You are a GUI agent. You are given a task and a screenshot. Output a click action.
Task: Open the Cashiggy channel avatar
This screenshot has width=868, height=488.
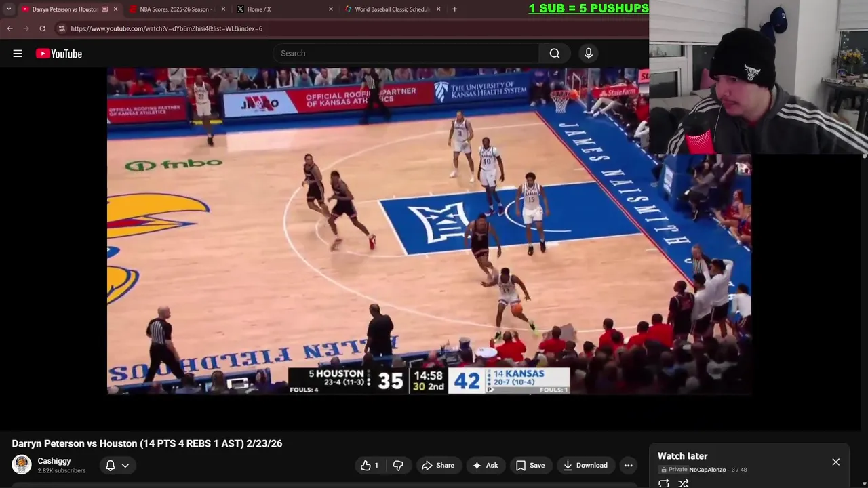click(x=22, y=465)
